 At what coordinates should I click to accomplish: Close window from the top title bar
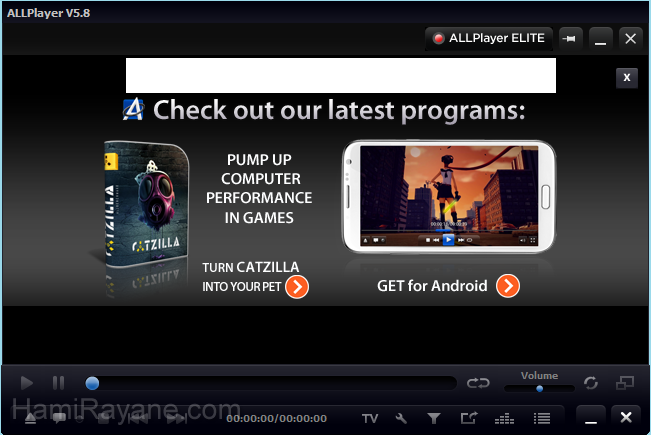pos(630,39)
